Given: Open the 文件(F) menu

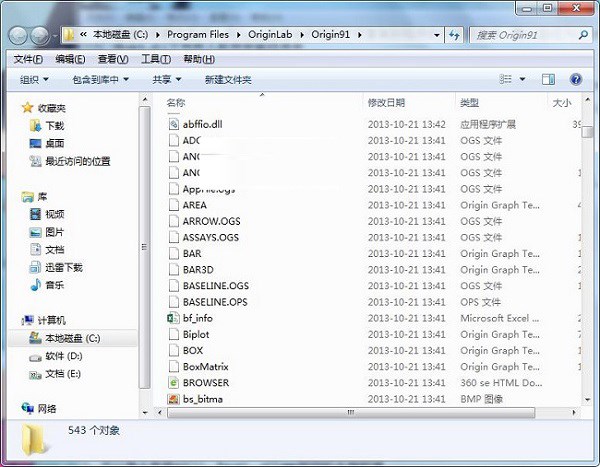Looking at the screenshot, I should [x=28, y=59].
